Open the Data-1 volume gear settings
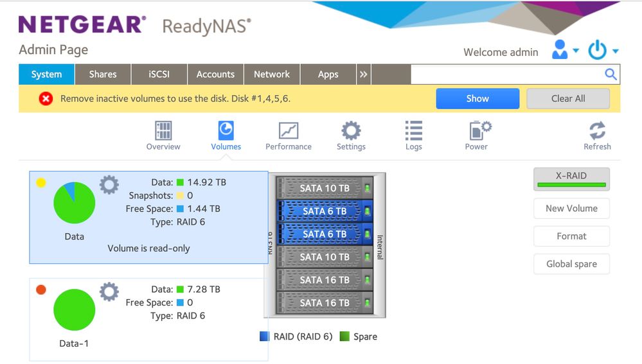Image resolution: width=642 pixels, height=364 pixels. tap(109, 292)
